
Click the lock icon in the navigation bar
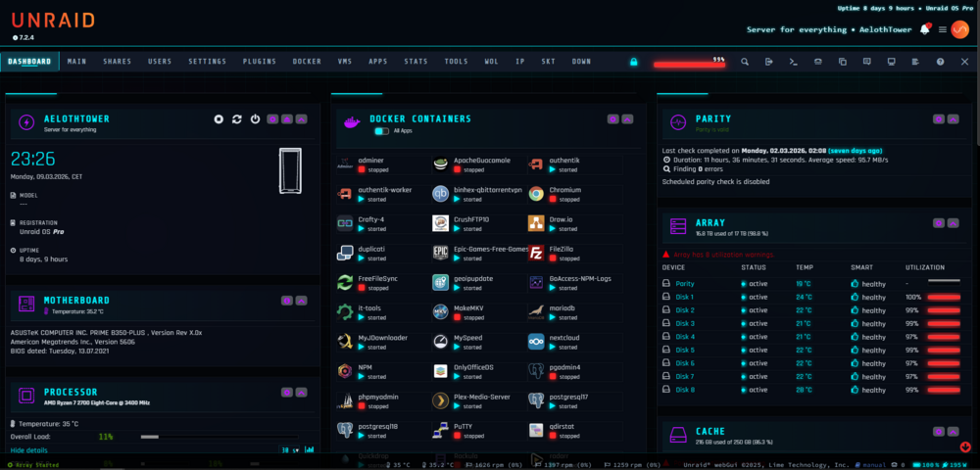(x=634, y=62)
